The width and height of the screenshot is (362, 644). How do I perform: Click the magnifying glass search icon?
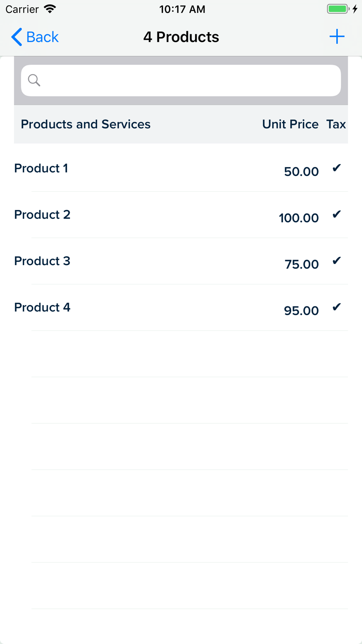34,80
